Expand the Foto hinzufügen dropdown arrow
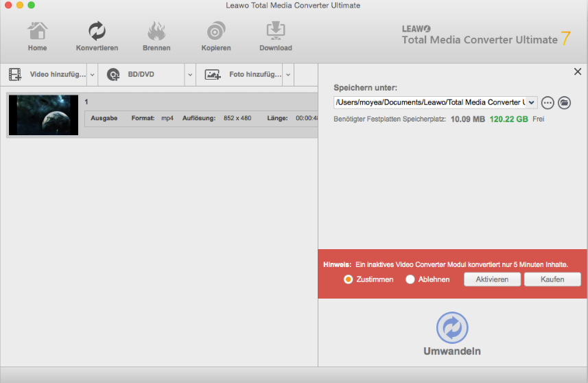 pyautogui.click(x=288, y=75)
